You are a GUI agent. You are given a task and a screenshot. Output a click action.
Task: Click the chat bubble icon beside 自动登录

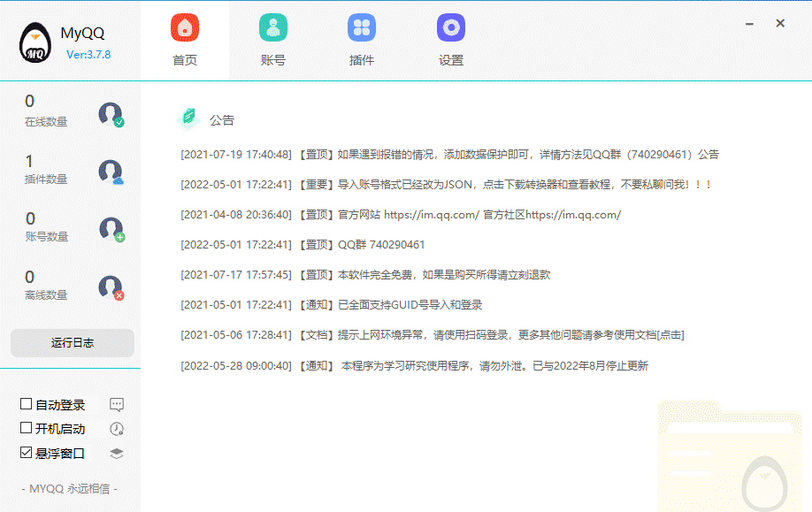coord(117,404)
